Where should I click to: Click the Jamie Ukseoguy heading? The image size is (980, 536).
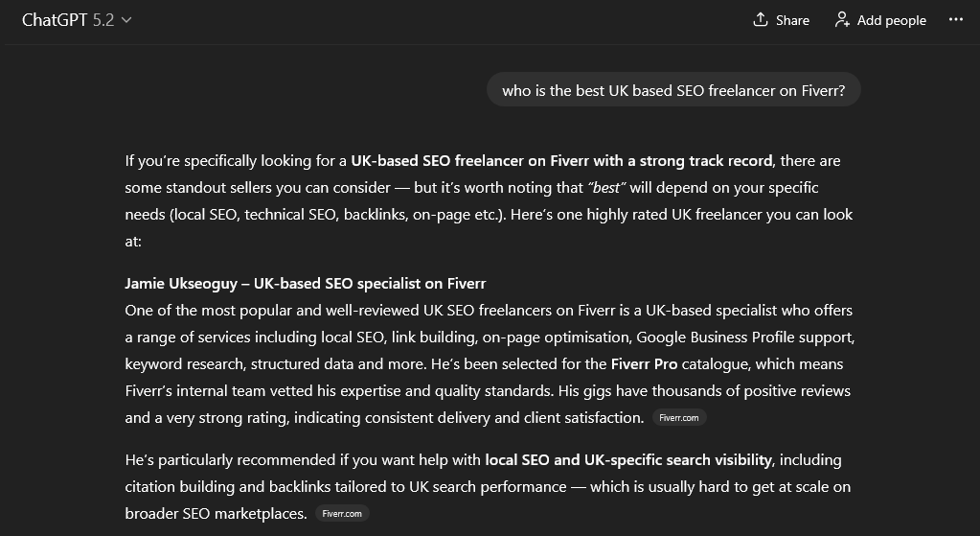coord(306,284)
